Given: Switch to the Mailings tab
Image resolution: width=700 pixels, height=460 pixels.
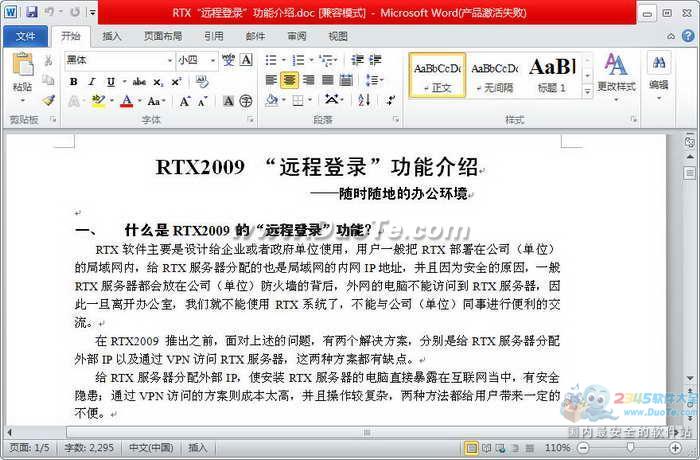Looking at the screenshot, I should pyautogui.click(x=255, y=36).
